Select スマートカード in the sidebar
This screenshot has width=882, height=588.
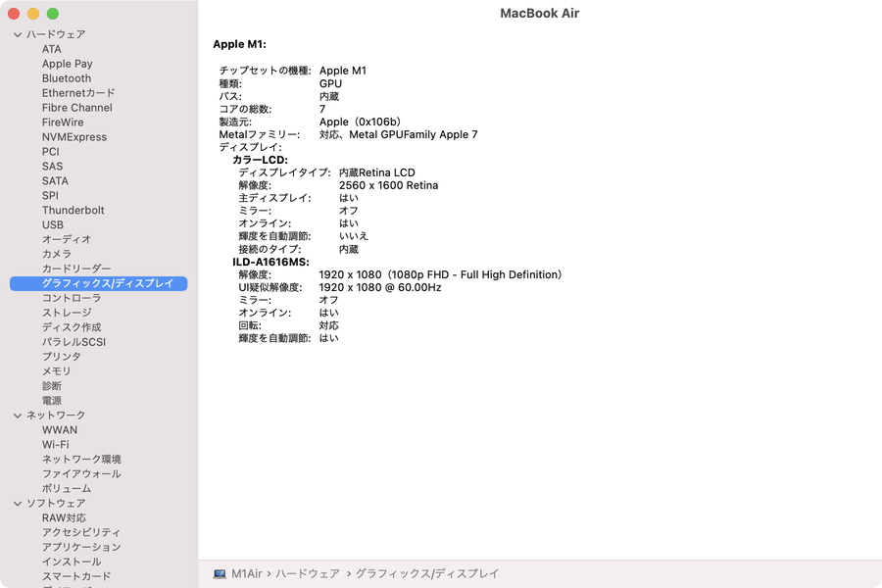click(76, 577)
